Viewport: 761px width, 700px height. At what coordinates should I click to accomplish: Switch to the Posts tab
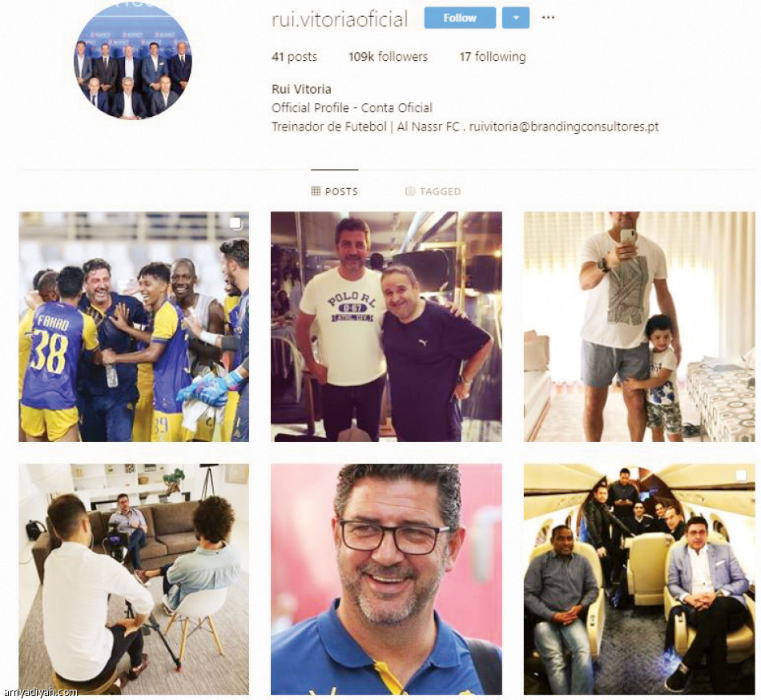click(334, 191)
